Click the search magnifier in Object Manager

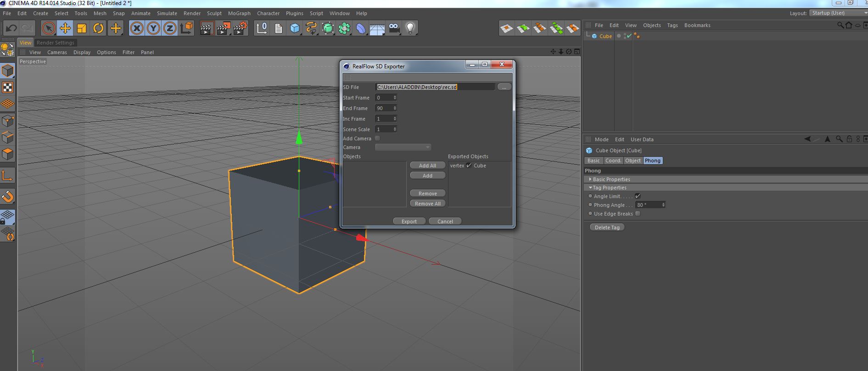(840, 25)
